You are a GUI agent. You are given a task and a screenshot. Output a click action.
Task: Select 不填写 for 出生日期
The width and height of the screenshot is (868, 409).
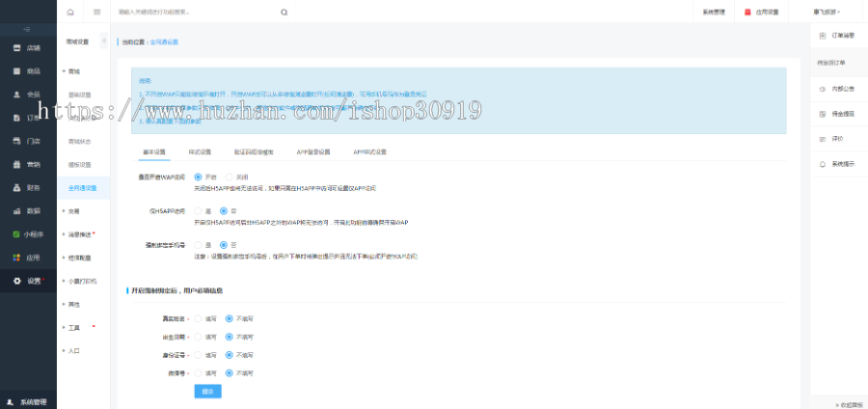(x=230, y=337)
